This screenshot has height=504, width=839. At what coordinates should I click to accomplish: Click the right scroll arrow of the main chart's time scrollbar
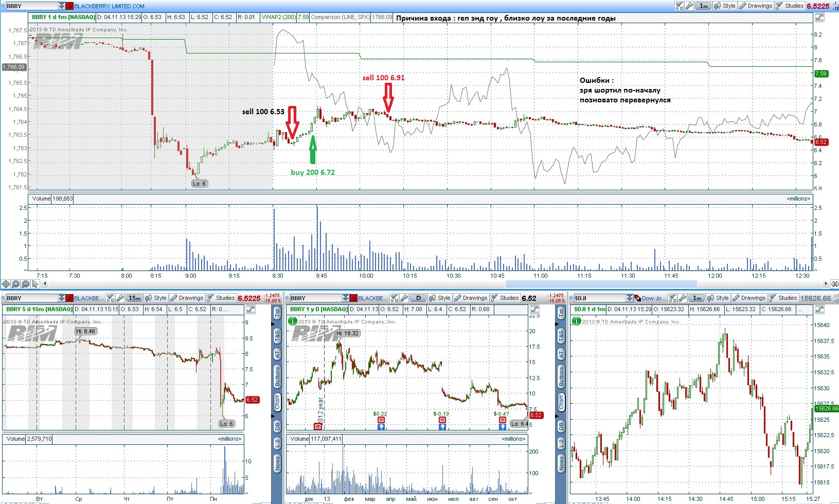pyautogui.click(x=827, y=284)
